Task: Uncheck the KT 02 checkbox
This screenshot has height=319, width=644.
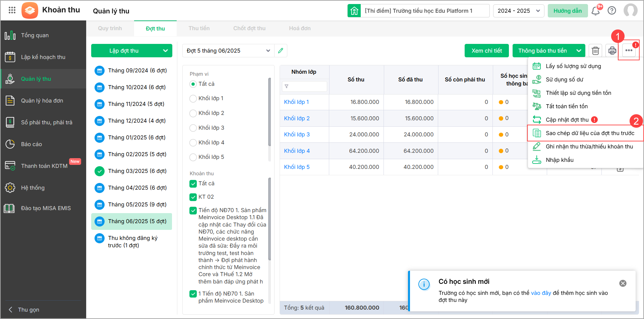Action: pyautogui.click(x=193, y=197)
